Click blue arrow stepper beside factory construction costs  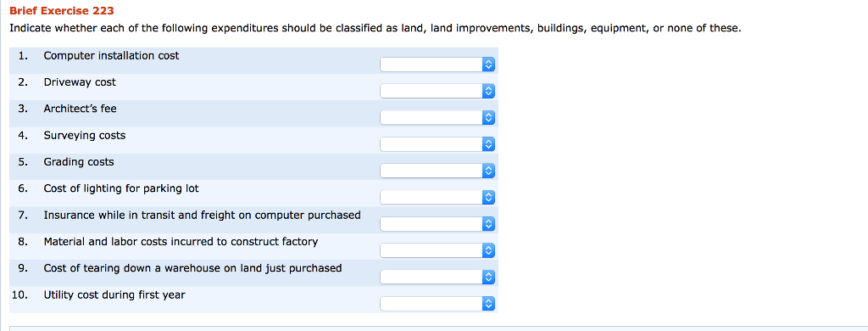tap(487, 250)
